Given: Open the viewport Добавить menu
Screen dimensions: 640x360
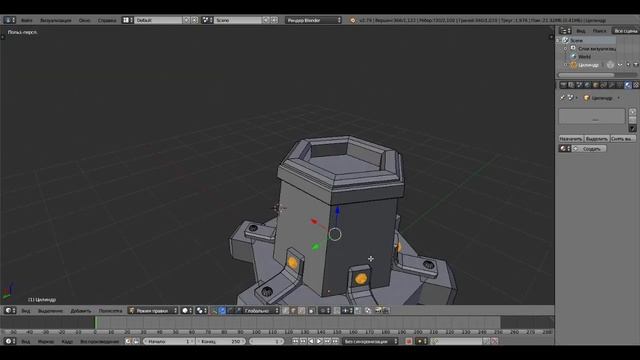Looking at the screenshot, I should (x=81, y=311).
